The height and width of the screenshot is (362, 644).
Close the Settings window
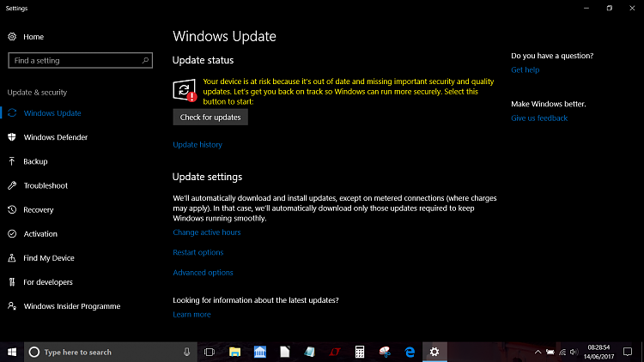633,9
